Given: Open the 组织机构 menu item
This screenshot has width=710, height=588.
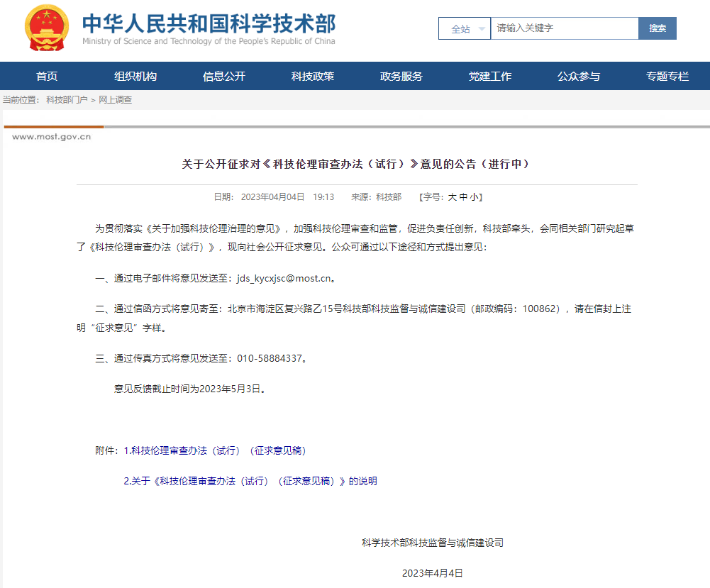Looking at the screenshot, I should [x=135, y=77].
